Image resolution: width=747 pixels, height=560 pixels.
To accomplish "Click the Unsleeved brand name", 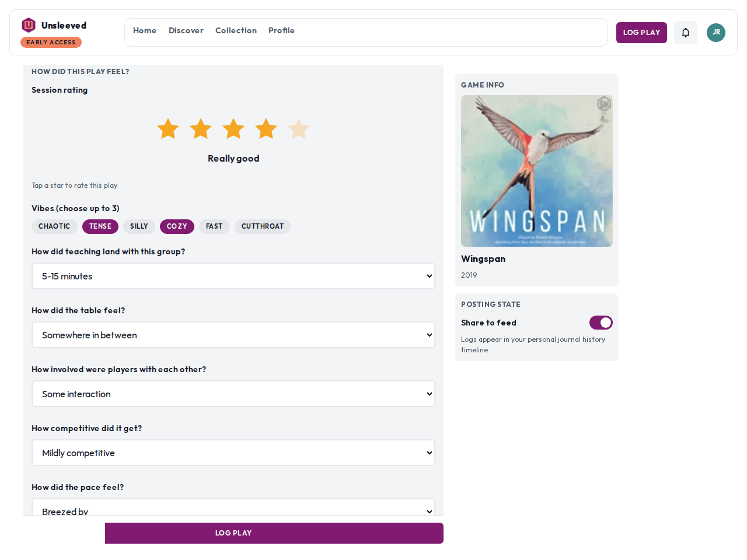I will tap(64, 25).
